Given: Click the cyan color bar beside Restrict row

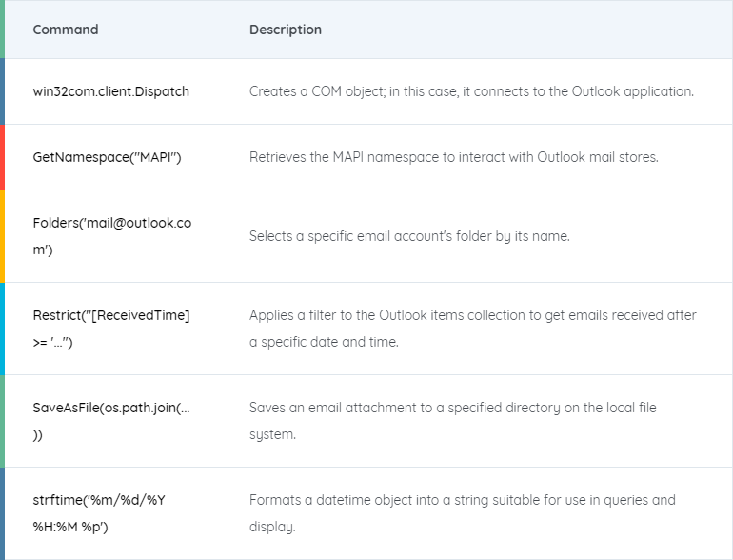Looking at the screenshot, I should pos(2,329).
